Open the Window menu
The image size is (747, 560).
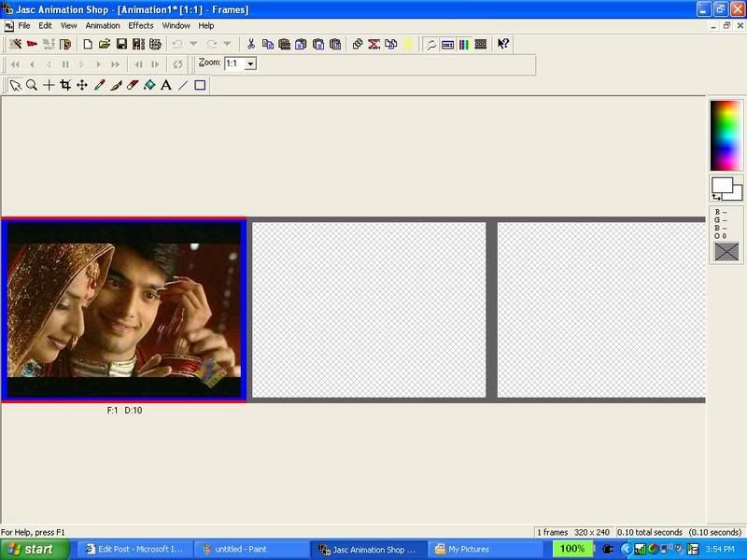[176, 26]
